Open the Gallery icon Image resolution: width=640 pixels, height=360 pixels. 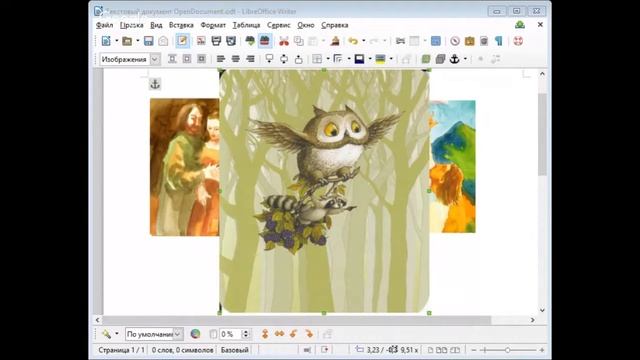469,41
